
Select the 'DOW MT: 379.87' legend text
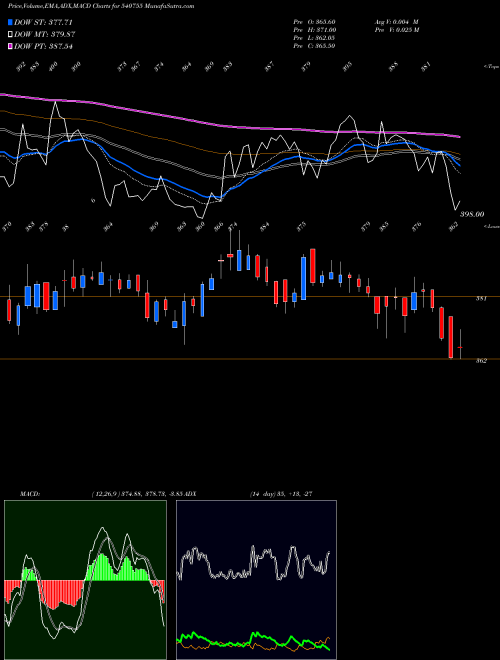pyautogui.click(x=45, y=35)
